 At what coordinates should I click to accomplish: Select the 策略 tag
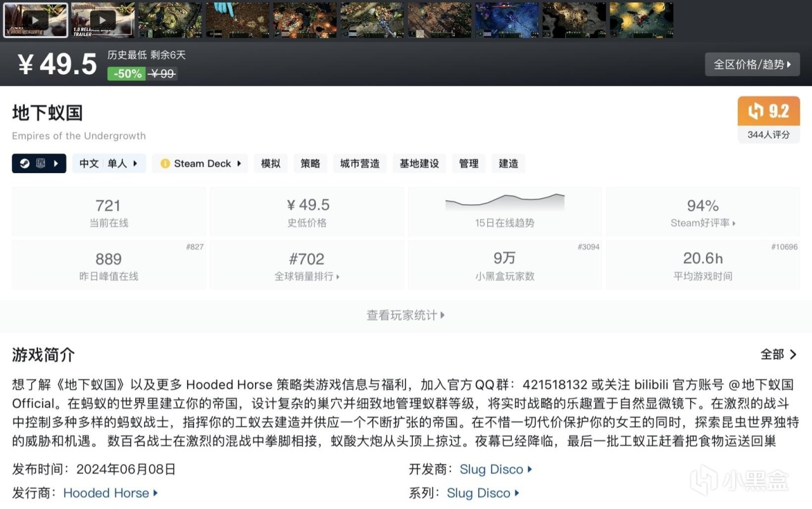point(310,164)
